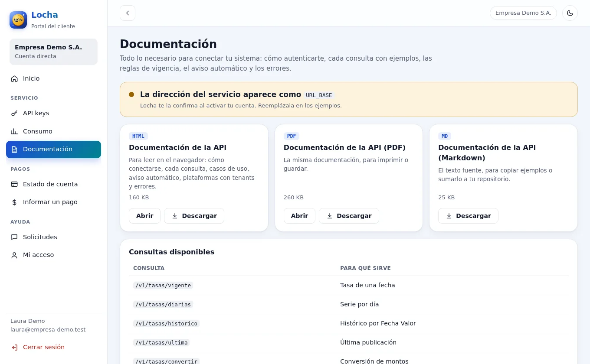Click the Documentación document icon in sidebar
This screenshot has width=590, height=364.
click(14, 149)
